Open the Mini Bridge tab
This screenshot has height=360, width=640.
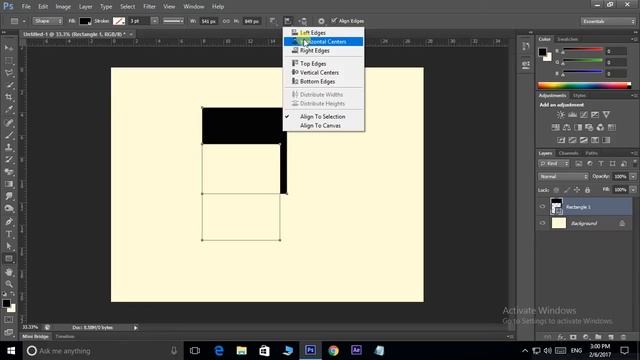tap(36, 337)
